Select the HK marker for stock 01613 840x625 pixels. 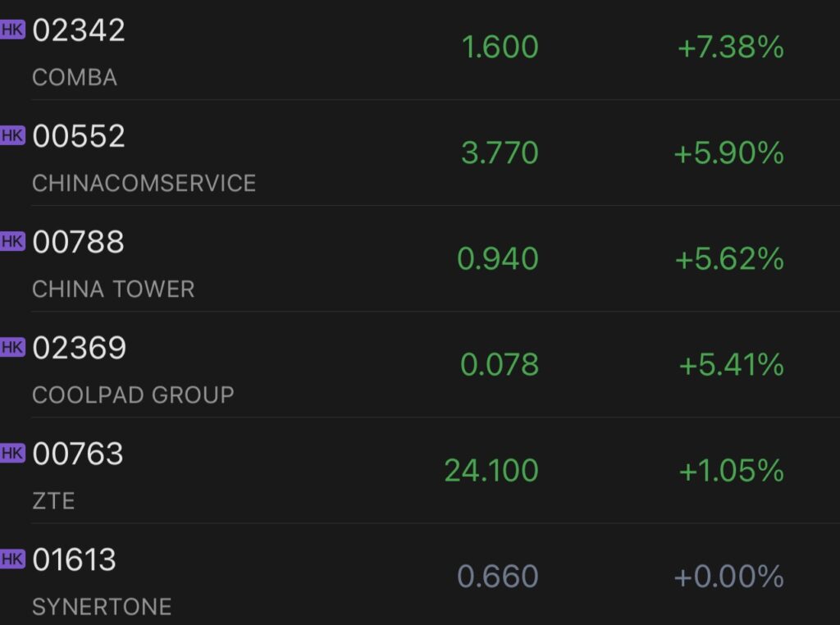(14, 559)
